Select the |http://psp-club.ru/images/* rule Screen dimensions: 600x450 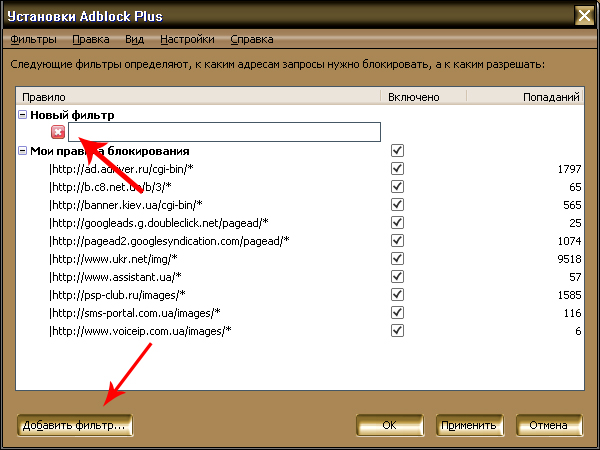[x=117, y=295]
